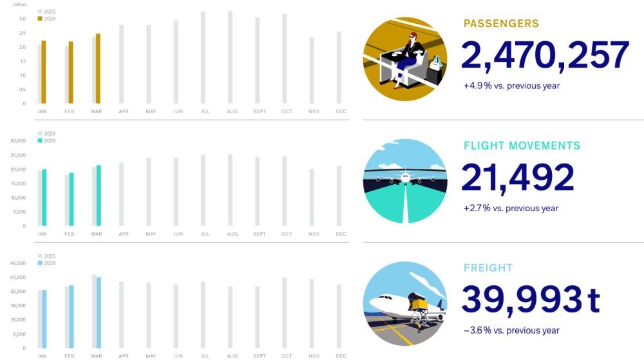Select the FREIGHT heading
Viewport: 644px width, 360px height.
click(x=488, y=268)
